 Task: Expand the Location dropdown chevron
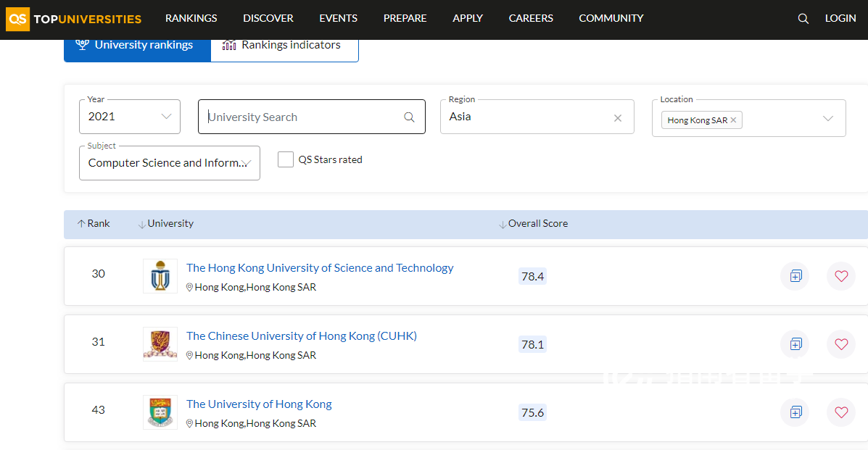click(x=828, y=118)
